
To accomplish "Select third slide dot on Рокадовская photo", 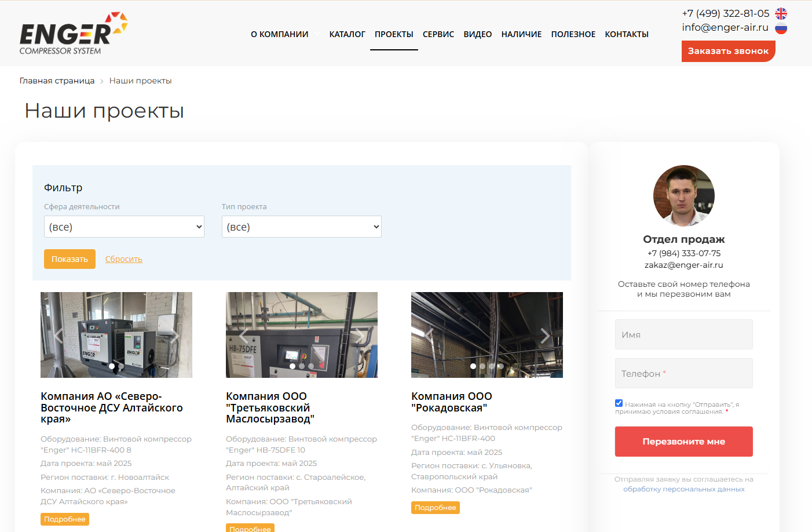I will (x=492, y=366).
